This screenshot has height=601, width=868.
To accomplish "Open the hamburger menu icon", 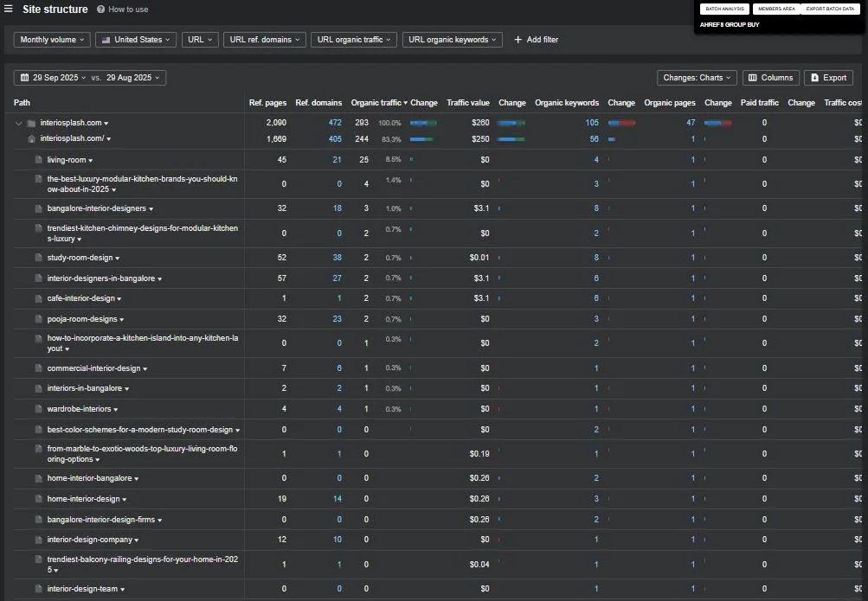I will 9,9.
